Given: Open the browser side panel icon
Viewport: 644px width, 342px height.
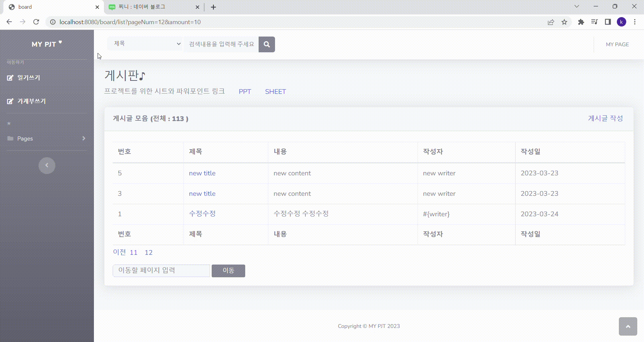Looking at the screenshot, I should coord(608,22).
